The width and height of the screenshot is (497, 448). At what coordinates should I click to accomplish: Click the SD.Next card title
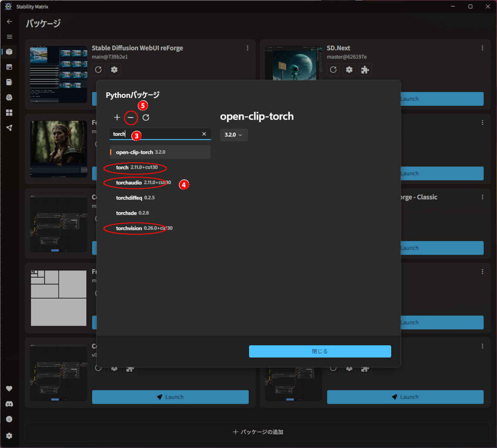click(338, 48)
